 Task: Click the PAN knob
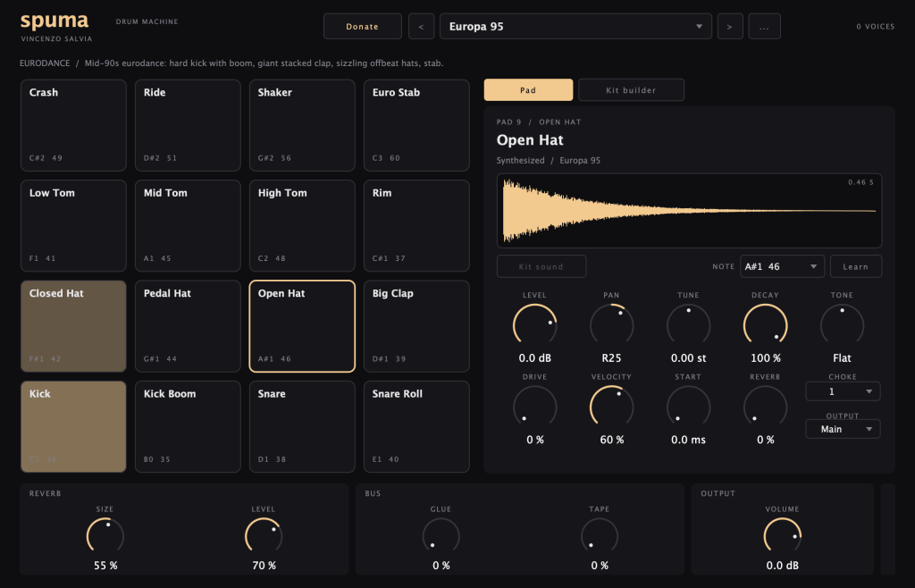pyautogui.click(x=611, y=325)
